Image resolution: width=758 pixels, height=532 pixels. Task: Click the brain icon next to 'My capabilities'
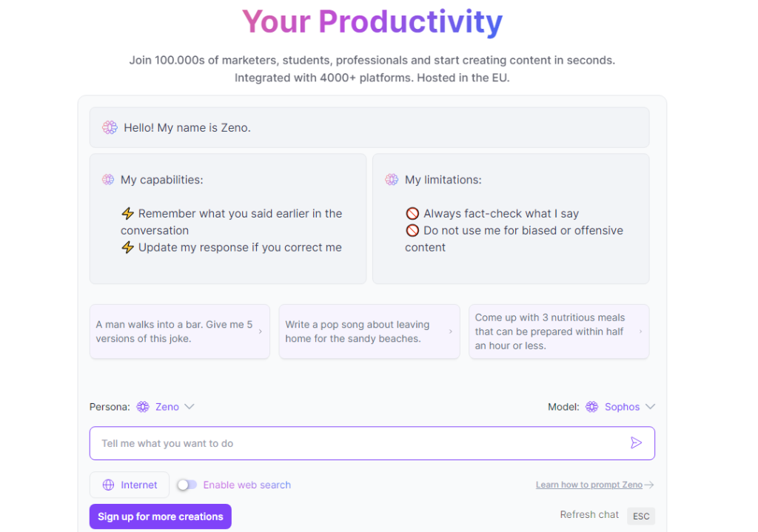click(108, 180)
